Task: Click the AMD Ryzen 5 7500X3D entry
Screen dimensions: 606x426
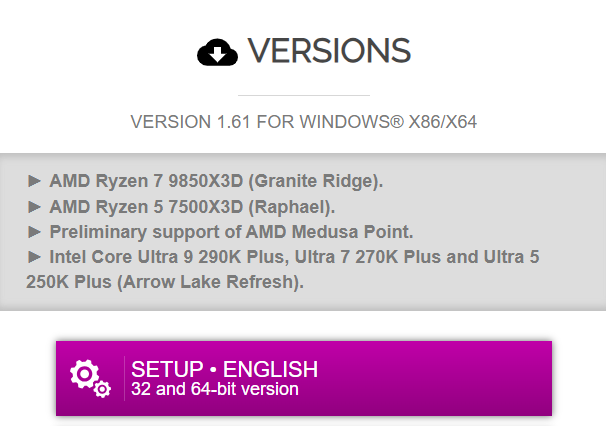Action: 148,207
